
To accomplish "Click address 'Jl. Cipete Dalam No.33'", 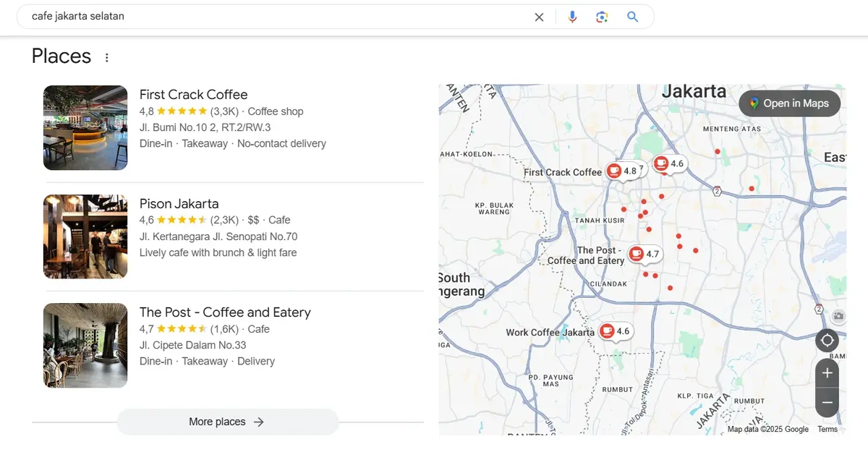I will [x=192, y=345].
